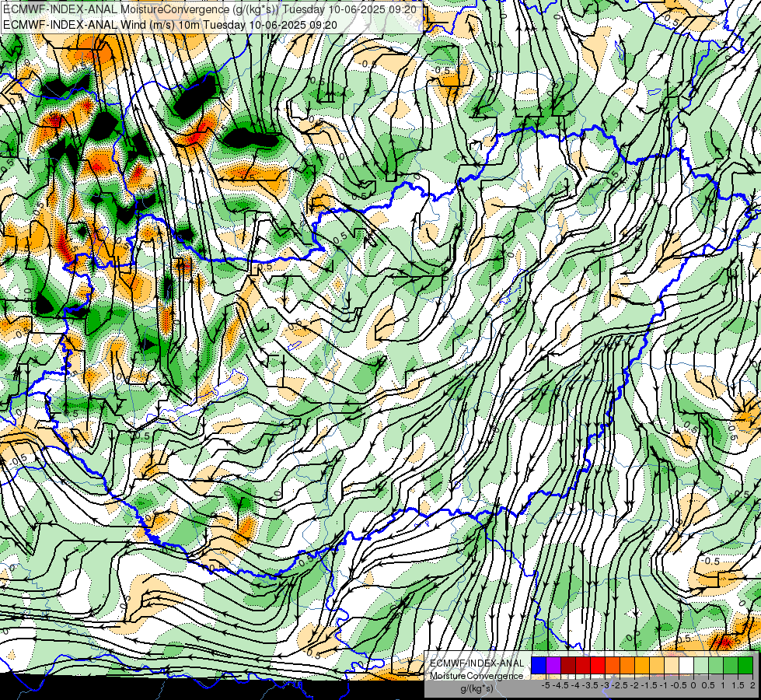Click the '-4.5' legend tick label
The image size is (761, 700).
click(x=560, y=685)
